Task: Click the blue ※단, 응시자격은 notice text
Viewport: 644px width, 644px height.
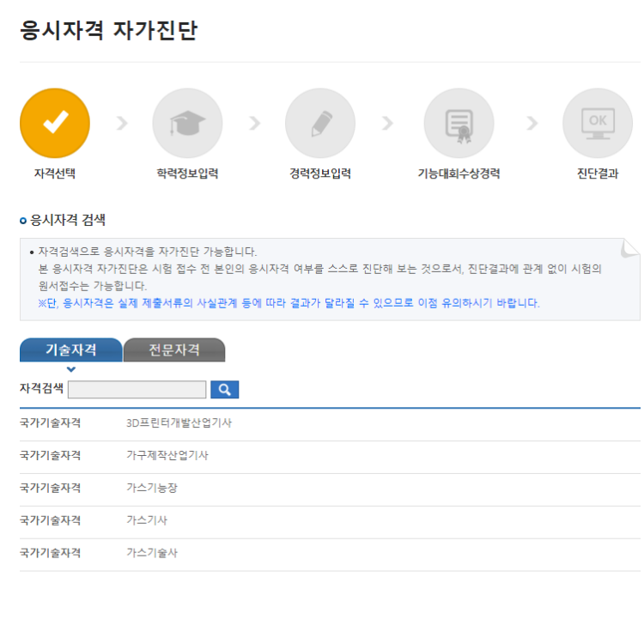Action: tap(289, 303)
